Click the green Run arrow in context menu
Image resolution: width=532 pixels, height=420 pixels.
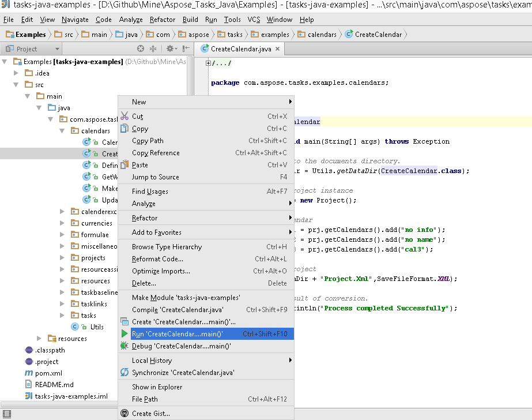[x=124, y=334]
